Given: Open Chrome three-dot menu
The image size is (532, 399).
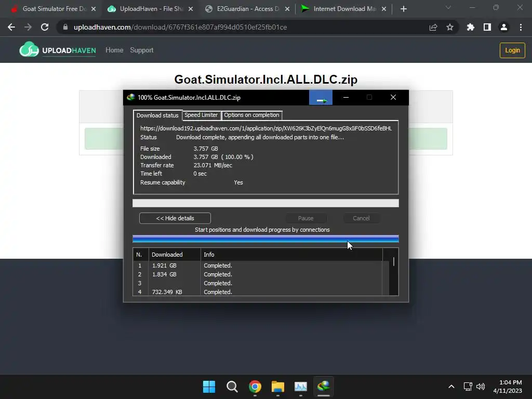Looking at the screenshot, I should 521,27.
